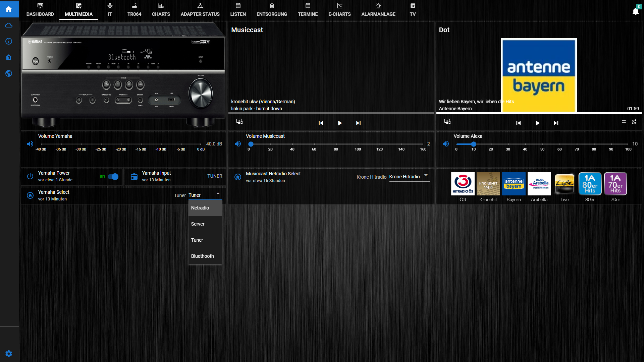The height and width of the screenshot is (362, 644).
Task: Click the house symbol sidebar icon
Action: pyautogui.click(x=9, y=57)
